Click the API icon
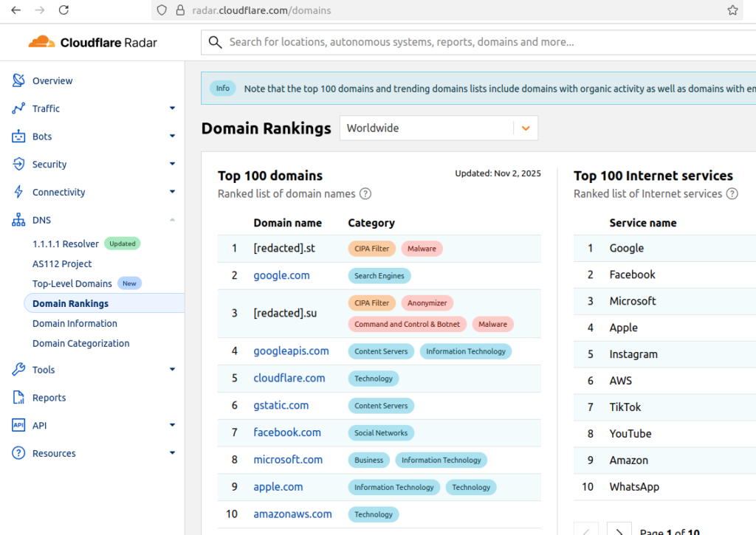Image resolution: width=756 pixels, height=535 pixels. [x=18, y=425]
